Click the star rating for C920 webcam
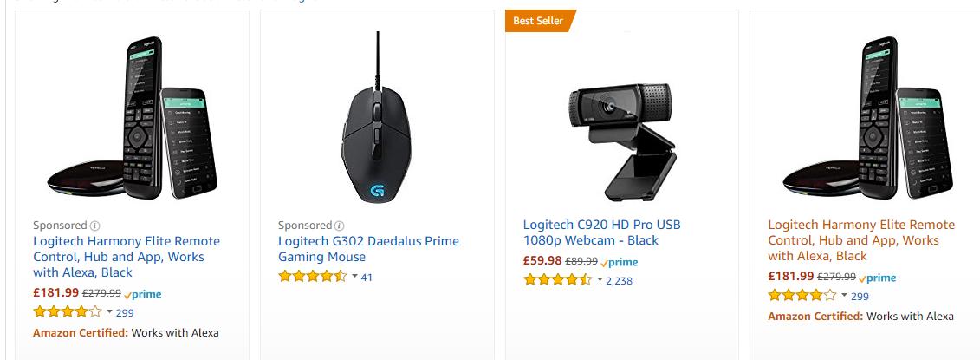 coord(557,280)
